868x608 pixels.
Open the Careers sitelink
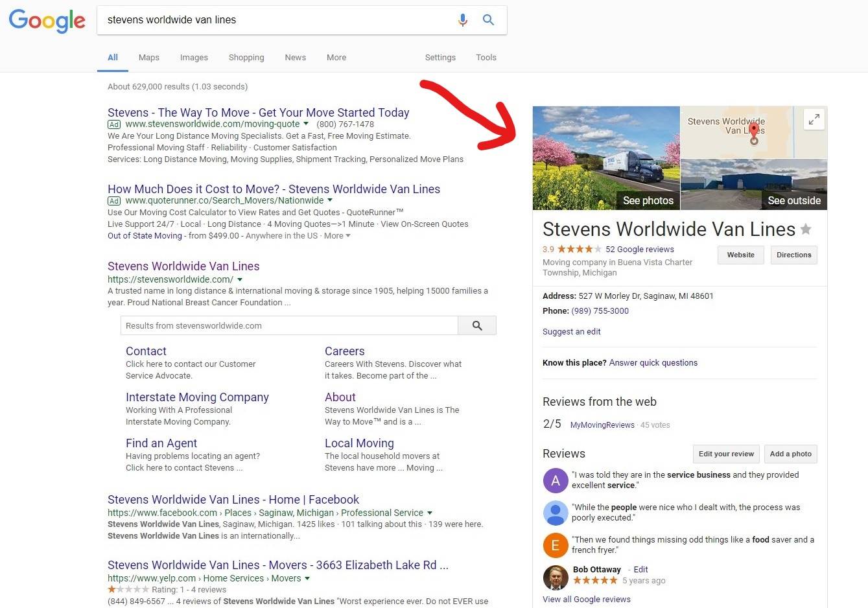[344, 351]
